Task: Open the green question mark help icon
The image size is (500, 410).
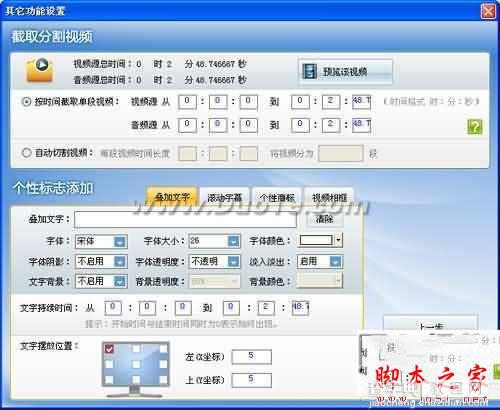Action: pos(475,126)
